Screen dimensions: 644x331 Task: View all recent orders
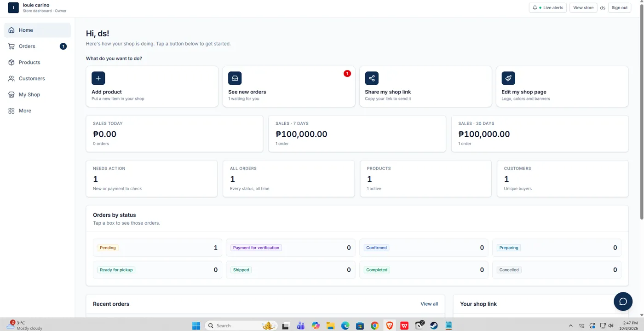click(429, 304)
